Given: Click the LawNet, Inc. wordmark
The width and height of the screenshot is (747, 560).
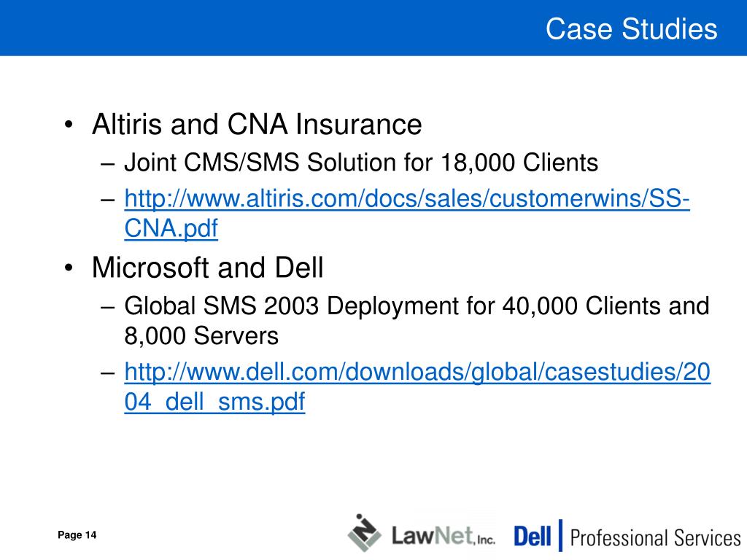Looking at the screenshot, I should click(443, 536).
